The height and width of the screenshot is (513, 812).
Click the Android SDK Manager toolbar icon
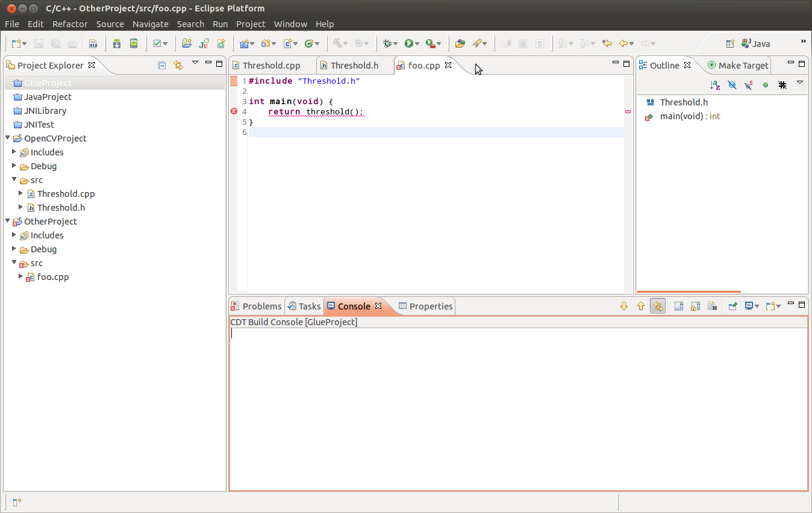tap(117, 43)
